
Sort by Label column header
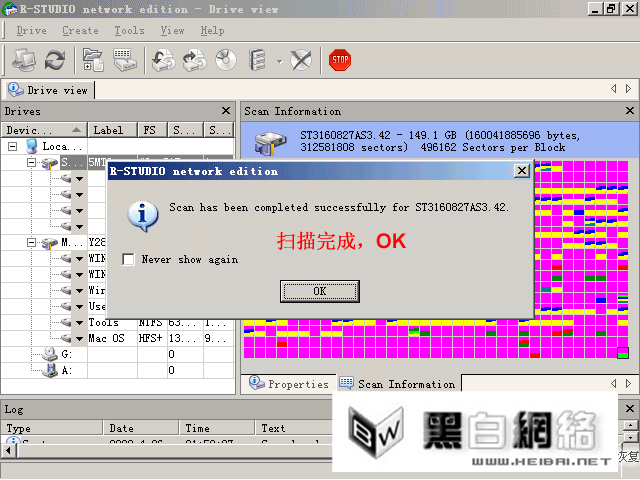(x=112, y=130)
